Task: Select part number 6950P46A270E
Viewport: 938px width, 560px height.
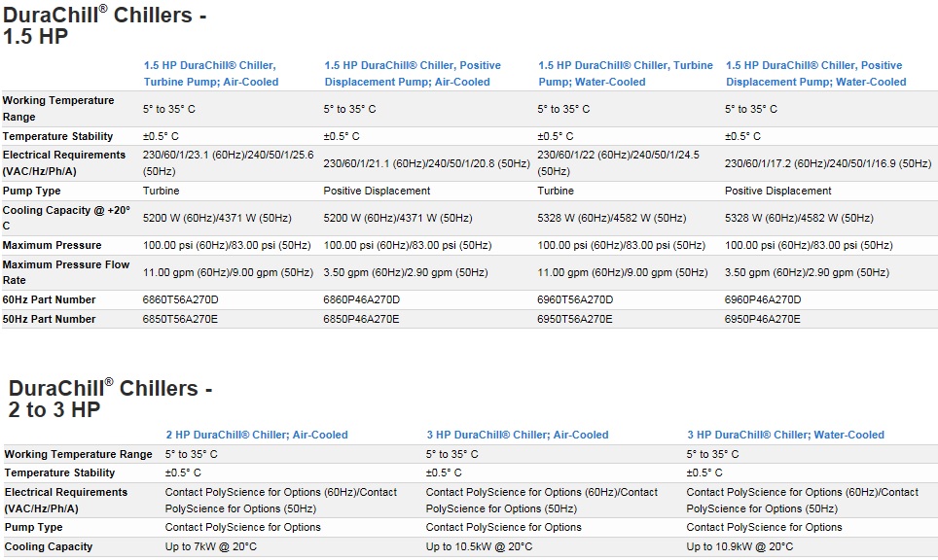Action: [762, 319]
